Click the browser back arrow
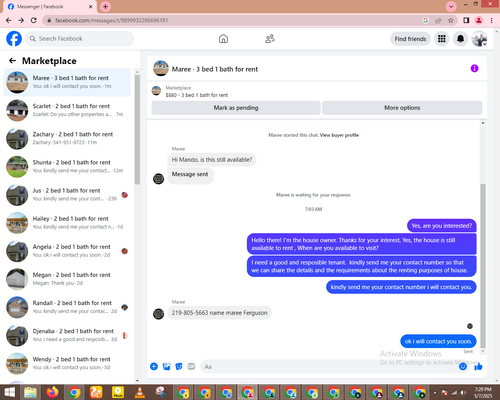Screen dimensions: 500x400 pyautogui.click(x=9, y=20)
